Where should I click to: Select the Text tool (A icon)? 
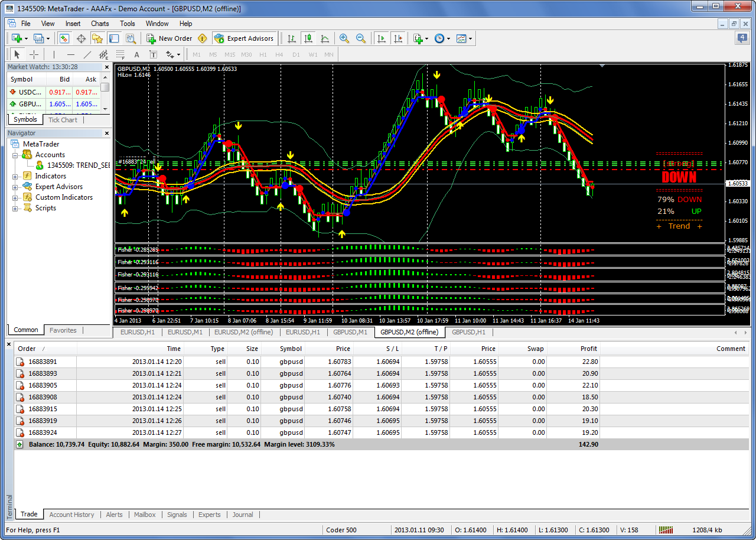pyautogui.click(x=137, y=54)
